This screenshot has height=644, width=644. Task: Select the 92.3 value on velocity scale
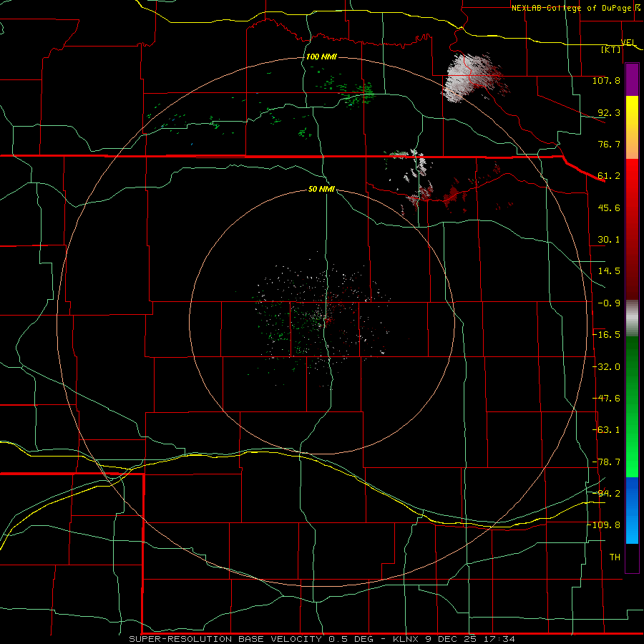pos(609,112)
